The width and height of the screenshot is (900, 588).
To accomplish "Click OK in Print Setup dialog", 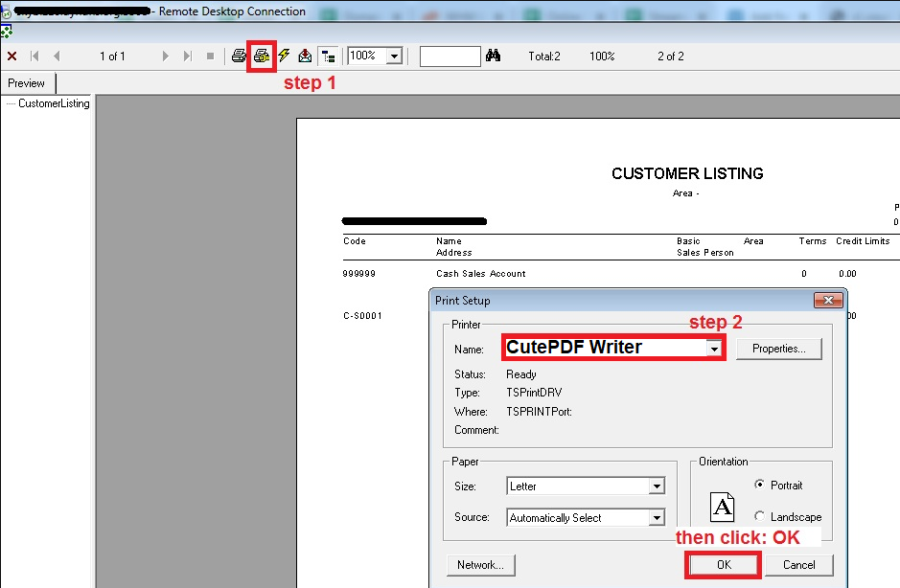I will coord(724,565).
